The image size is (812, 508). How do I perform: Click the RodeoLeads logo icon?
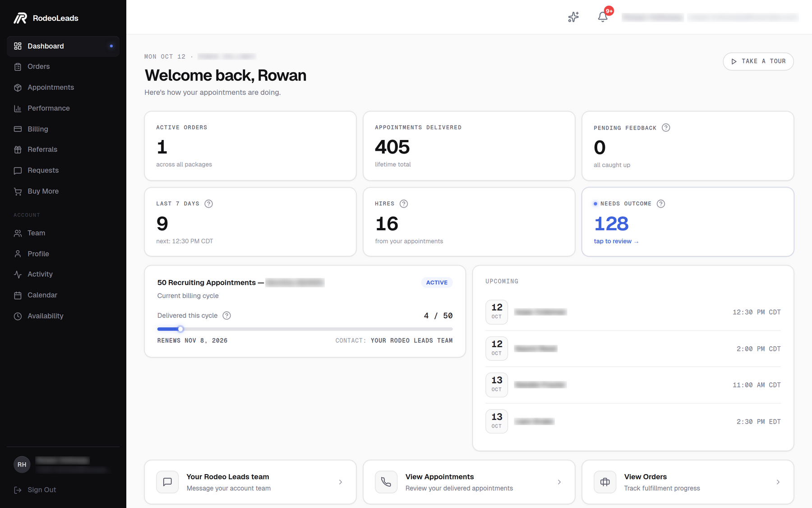(x=20, y=18)
